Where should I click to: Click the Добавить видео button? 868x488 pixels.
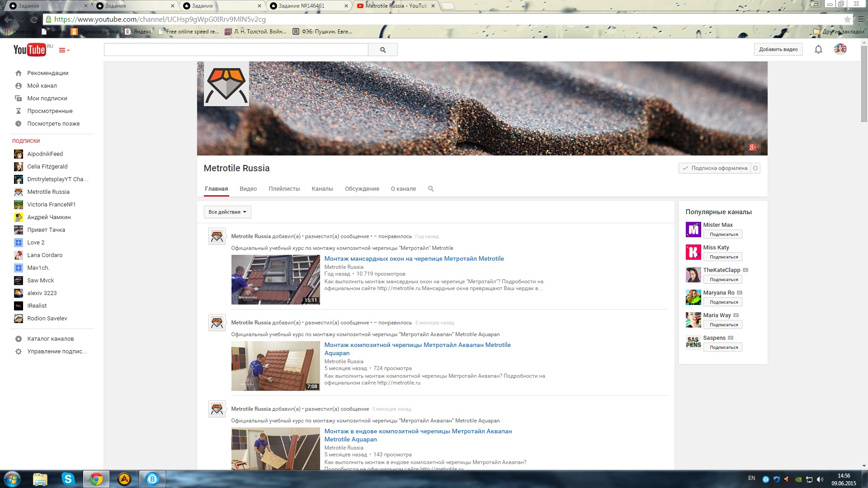coord(778,50)
